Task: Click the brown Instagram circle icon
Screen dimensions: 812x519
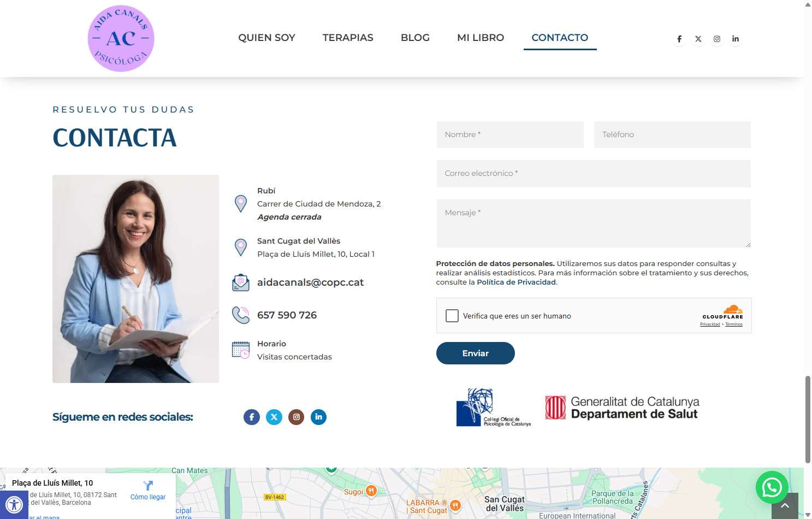Action: click(x=297, y=417)
